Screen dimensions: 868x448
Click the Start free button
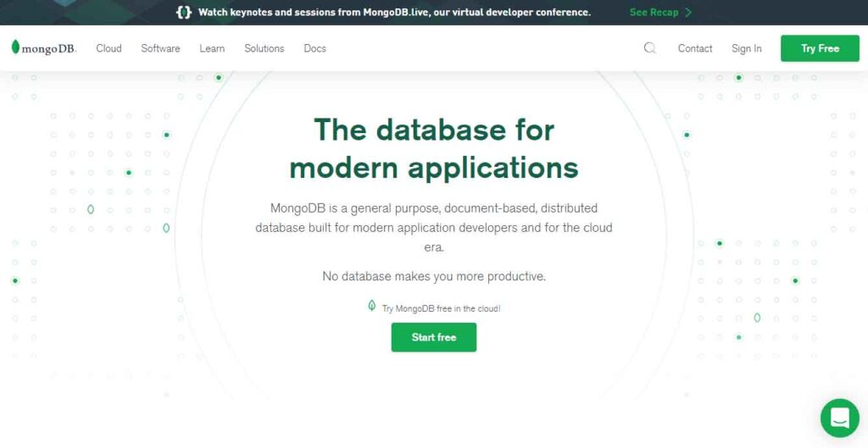coord(434,337)
